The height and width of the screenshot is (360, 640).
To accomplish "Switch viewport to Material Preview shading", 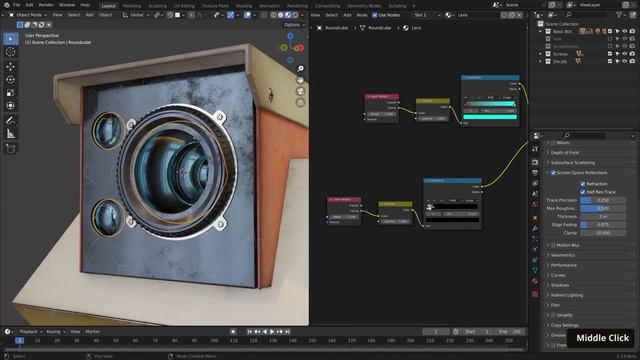I will (x=288, y=15).
